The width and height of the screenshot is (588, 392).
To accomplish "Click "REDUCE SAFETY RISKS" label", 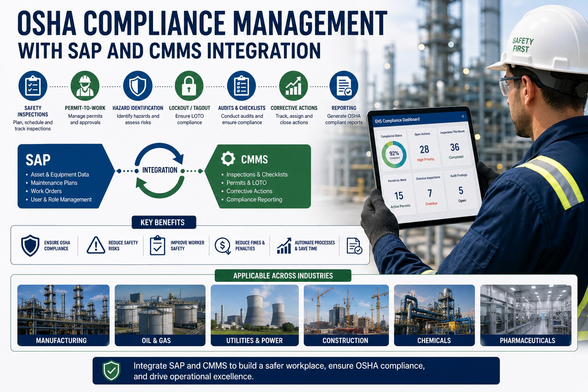I will coord(123,246).
